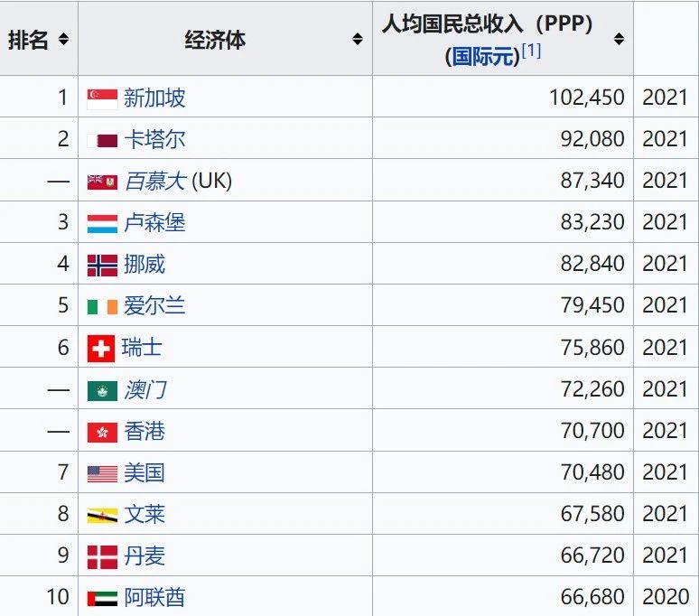Sort table by 排名 column arrows
The width and height of the screenshot is (699, 616).
[64, 39]
